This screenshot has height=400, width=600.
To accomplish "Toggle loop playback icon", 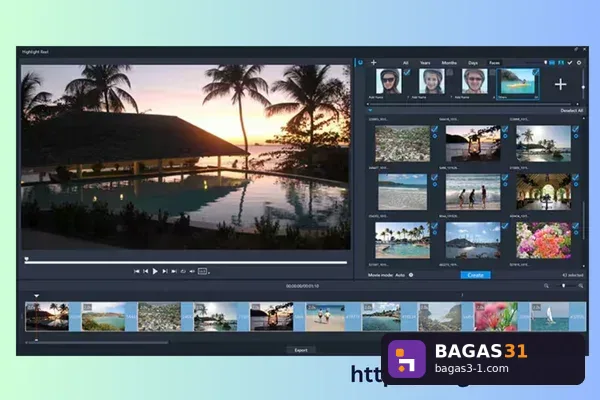I will [183, 271].
